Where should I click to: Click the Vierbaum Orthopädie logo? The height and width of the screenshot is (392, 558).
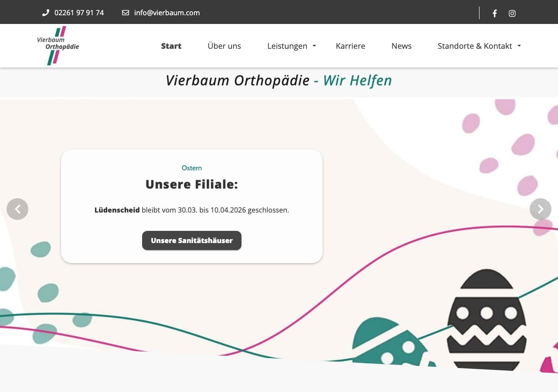[58, 45]
